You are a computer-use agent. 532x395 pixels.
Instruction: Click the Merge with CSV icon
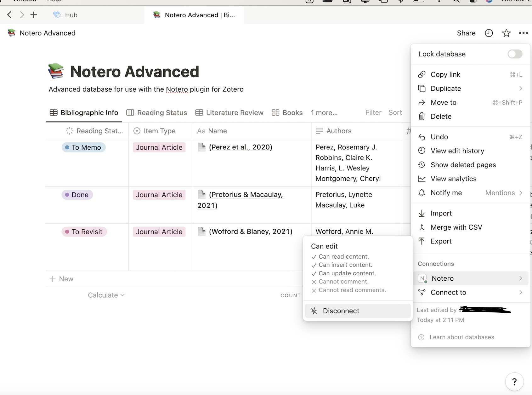point(422,227)
